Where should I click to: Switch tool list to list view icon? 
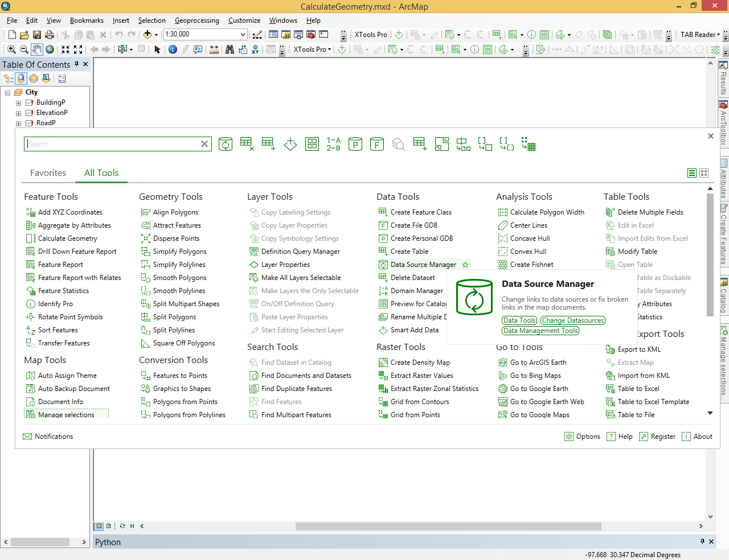[692, 173]
